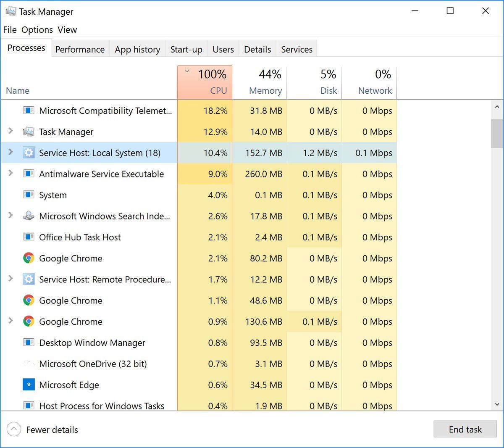The width and height of the screenshot is (504, 448).
Task: Click the Antimalware Service Executable icon
Action: (29, 174)
